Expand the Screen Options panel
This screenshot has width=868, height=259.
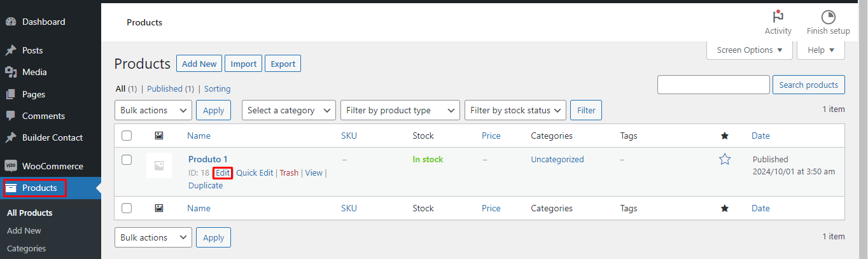[x=749, y=50]
